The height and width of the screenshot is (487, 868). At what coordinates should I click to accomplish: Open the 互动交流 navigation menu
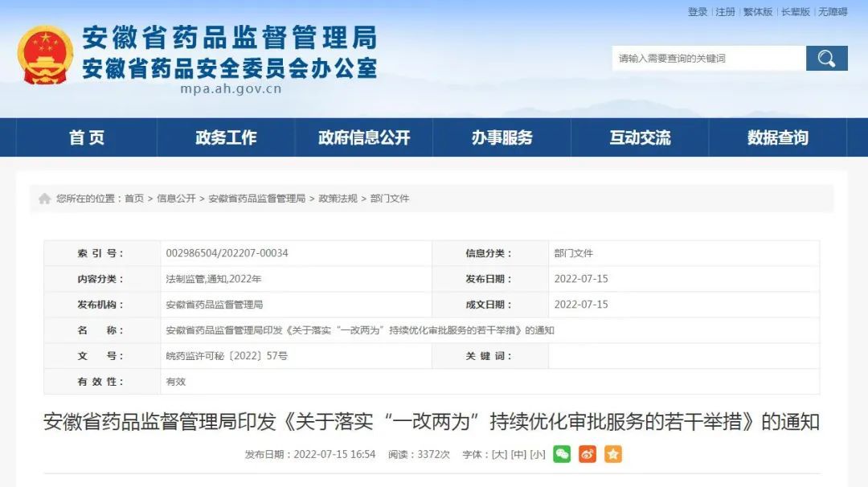639,137
